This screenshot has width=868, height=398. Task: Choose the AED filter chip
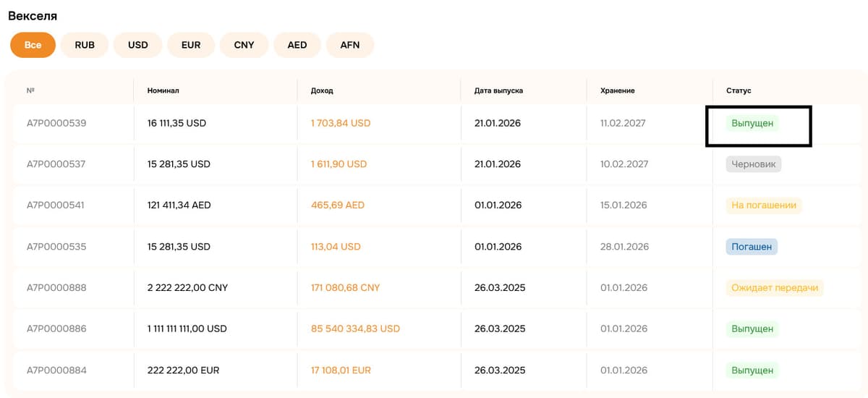(297, 45)
